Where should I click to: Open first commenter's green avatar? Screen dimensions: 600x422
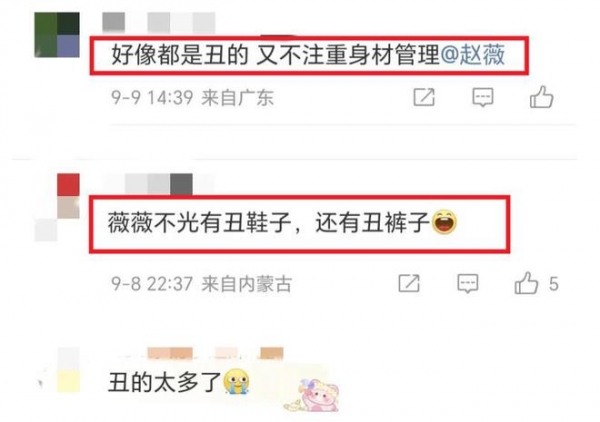(57, 35)
